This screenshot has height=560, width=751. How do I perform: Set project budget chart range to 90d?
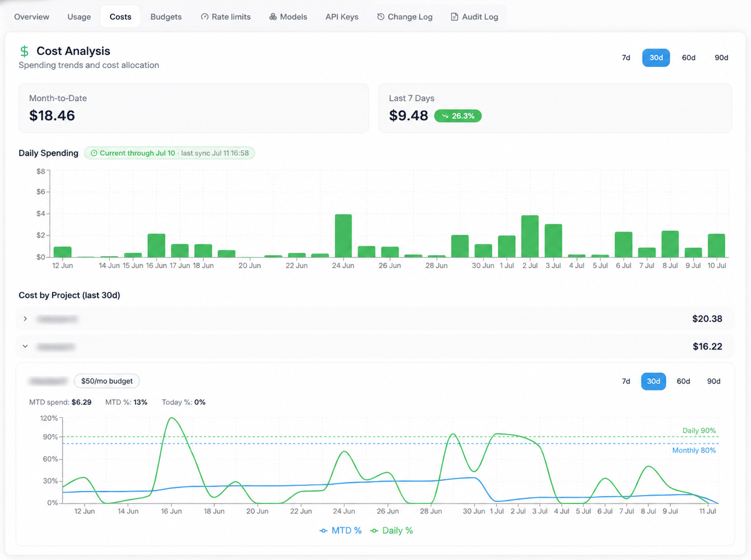(x=713, y=381)
